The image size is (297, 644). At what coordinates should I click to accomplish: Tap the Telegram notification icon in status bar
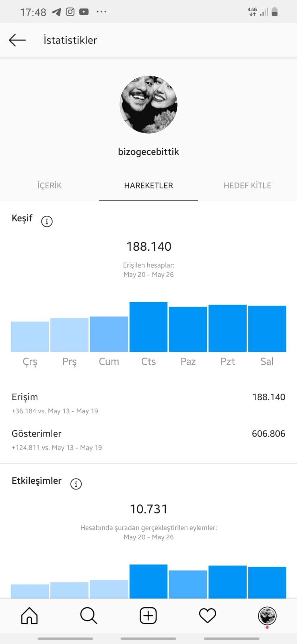56,12
